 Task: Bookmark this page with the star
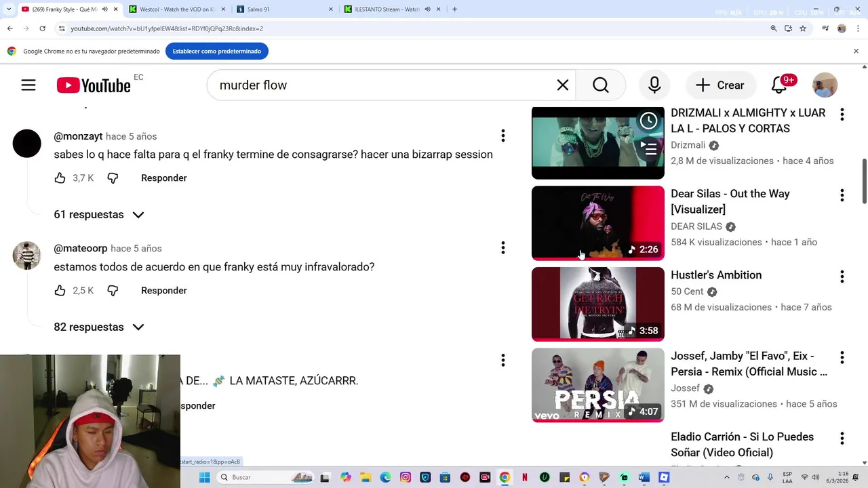[803, 28]
